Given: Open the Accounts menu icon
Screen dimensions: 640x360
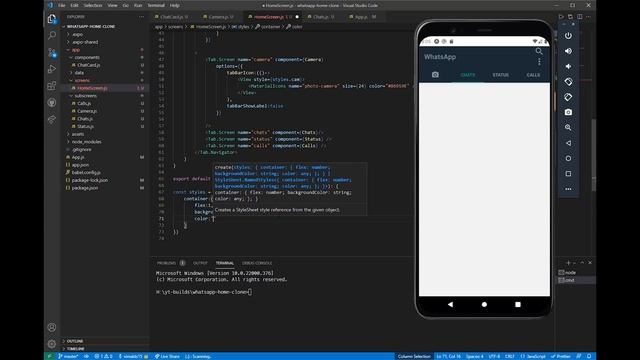Looking at the screenshot, I should 52,327.
